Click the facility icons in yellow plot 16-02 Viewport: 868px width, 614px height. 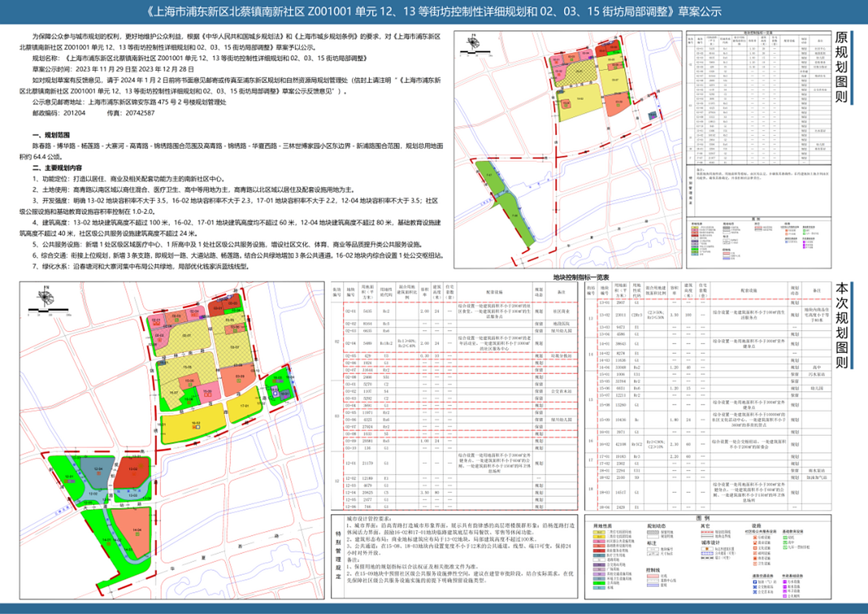(x=196, y=426)
